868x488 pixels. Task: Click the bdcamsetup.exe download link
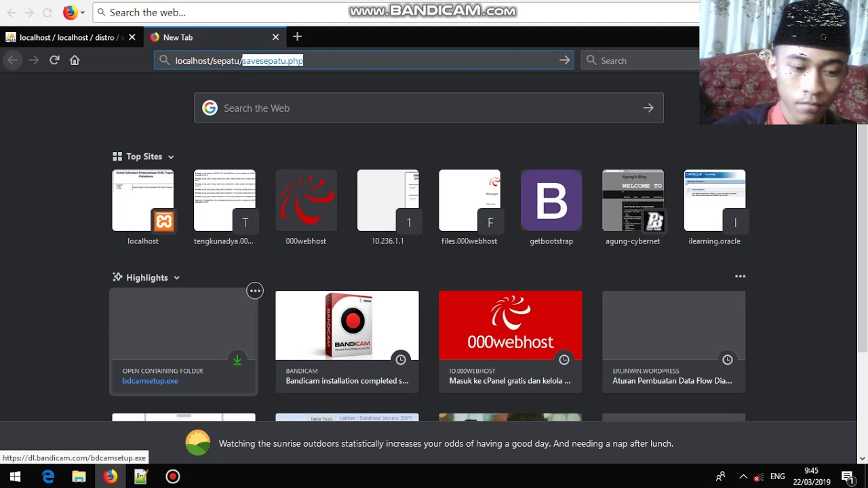[x=151, y=381]
